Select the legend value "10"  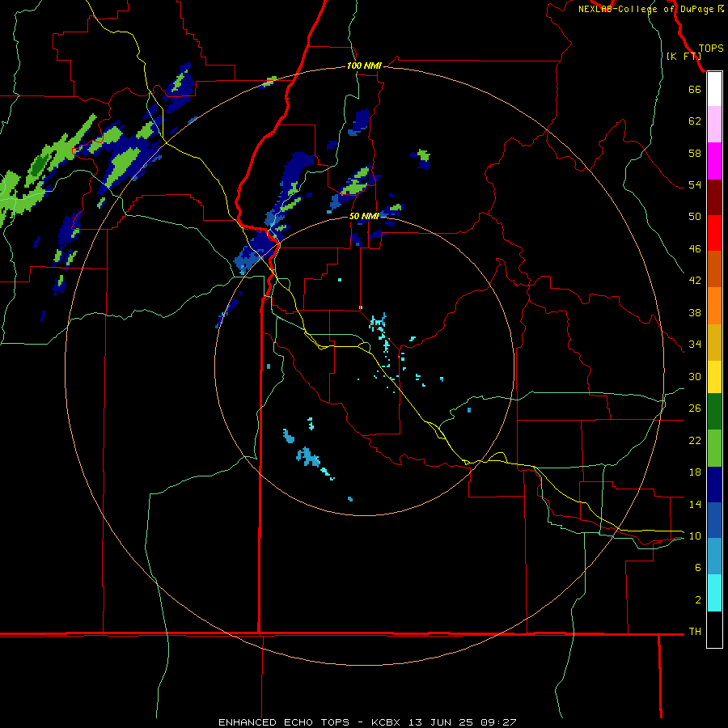(x=695, y=536)
